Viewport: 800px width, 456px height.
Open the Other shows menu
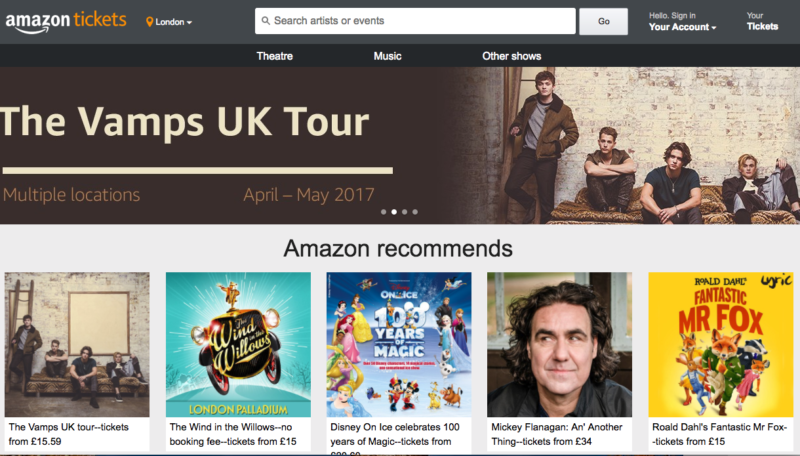(512, 56)
